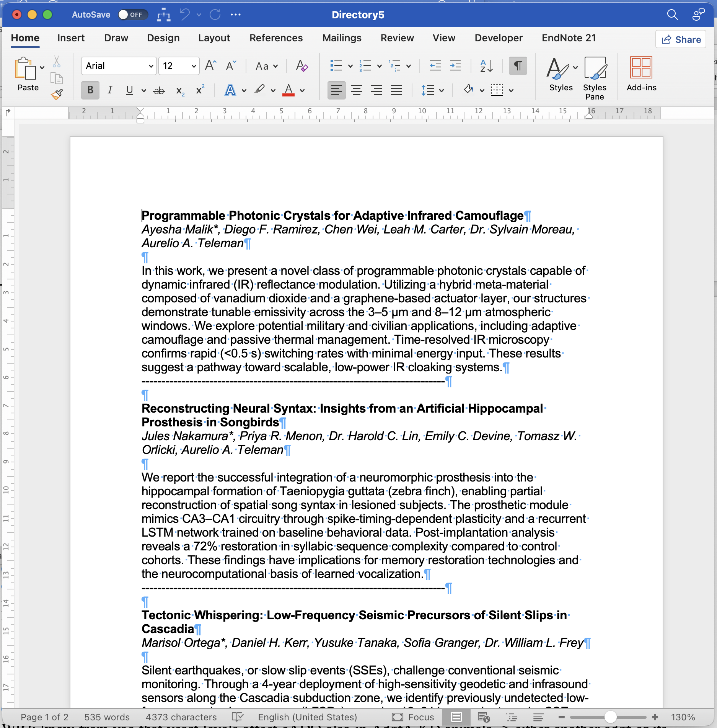Clear all formatting icon
Screen dimensions: 717x728
click(x=302, y=65)
